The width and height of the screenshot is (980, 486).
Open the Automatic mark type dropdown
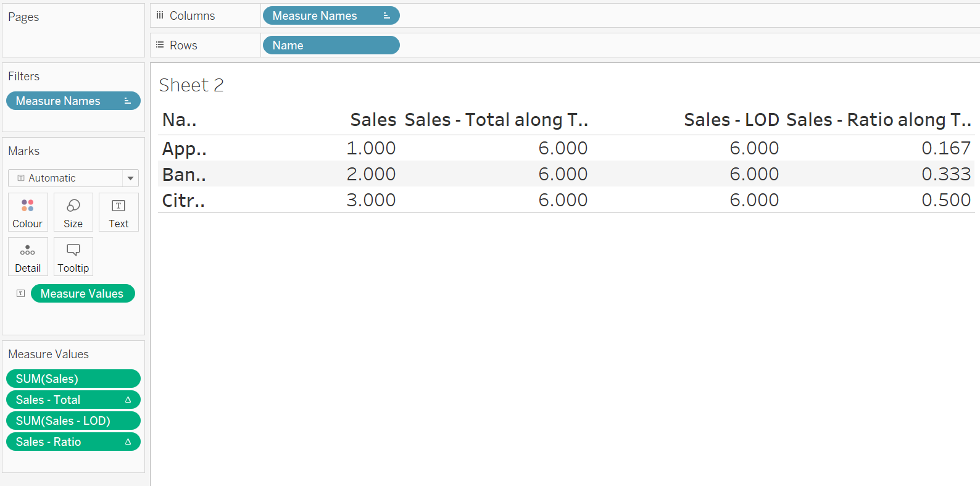pyautogui.click(x=130, y=178)
